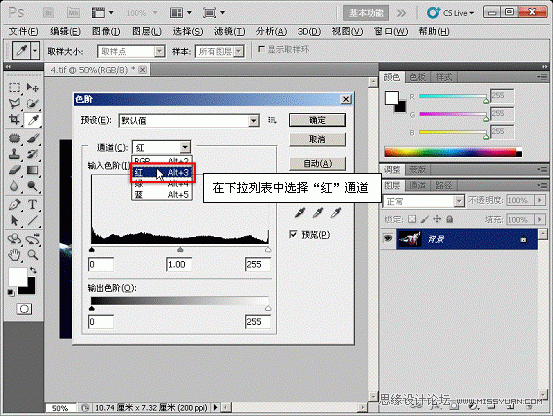Toggle Quick Mask mode icon

24,309
